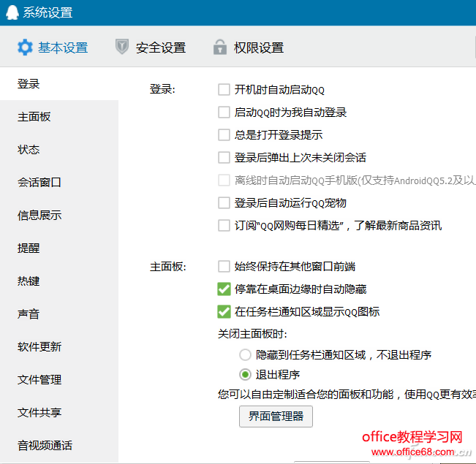Image resolution: width=476 pixels, height=464 pixels.
Task: Uncheck 停靠在桌面边缘时自动隐藏
Action: click(224, 289)
